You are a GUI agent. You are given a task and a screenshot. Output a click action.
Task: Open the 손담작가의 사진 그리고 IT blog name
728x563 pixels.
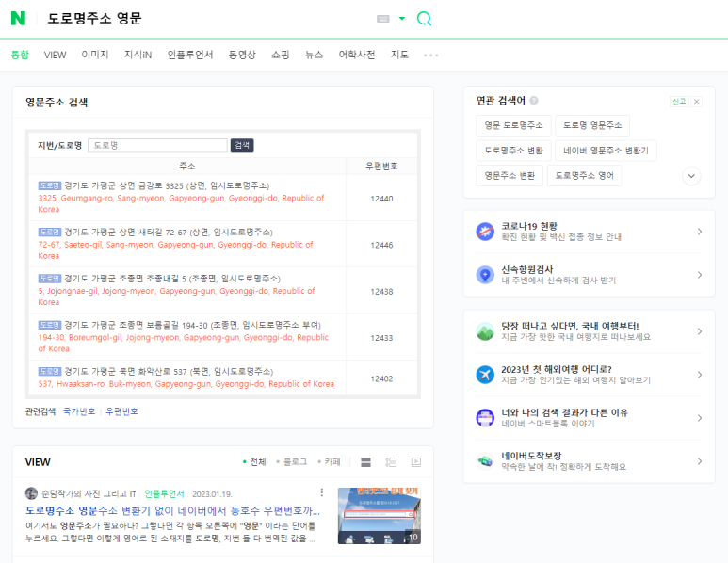pos(89,494)
